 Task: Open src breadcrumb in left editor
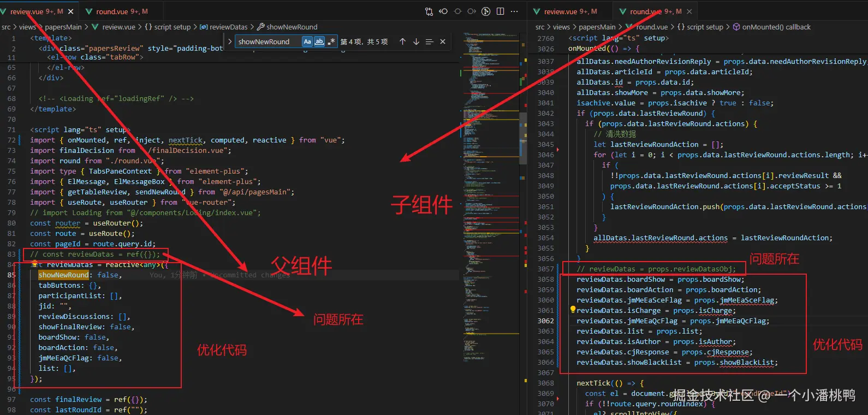[x=6, y=27]
